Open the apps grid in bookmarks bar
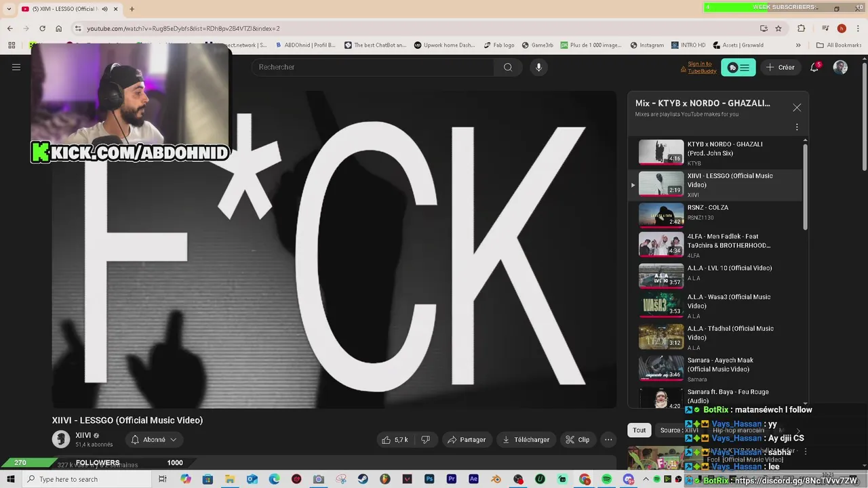 tap(12, 45)
